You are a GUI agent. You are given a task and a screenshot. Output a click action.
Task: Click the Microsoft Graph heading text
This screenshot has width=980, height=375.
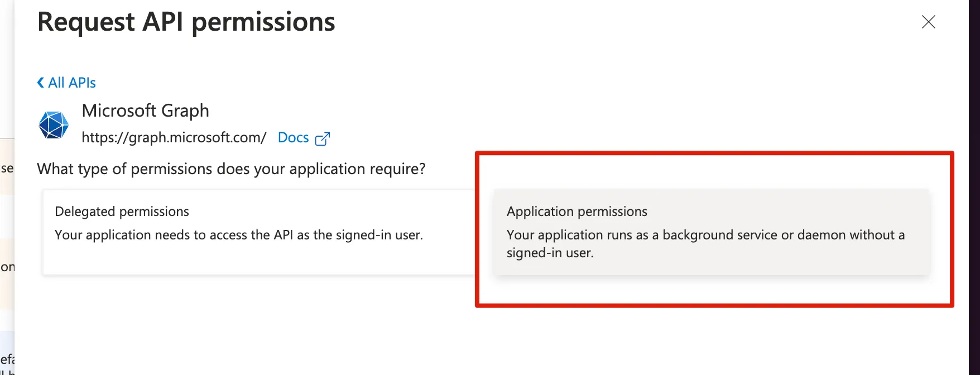(x=145, y=110)
